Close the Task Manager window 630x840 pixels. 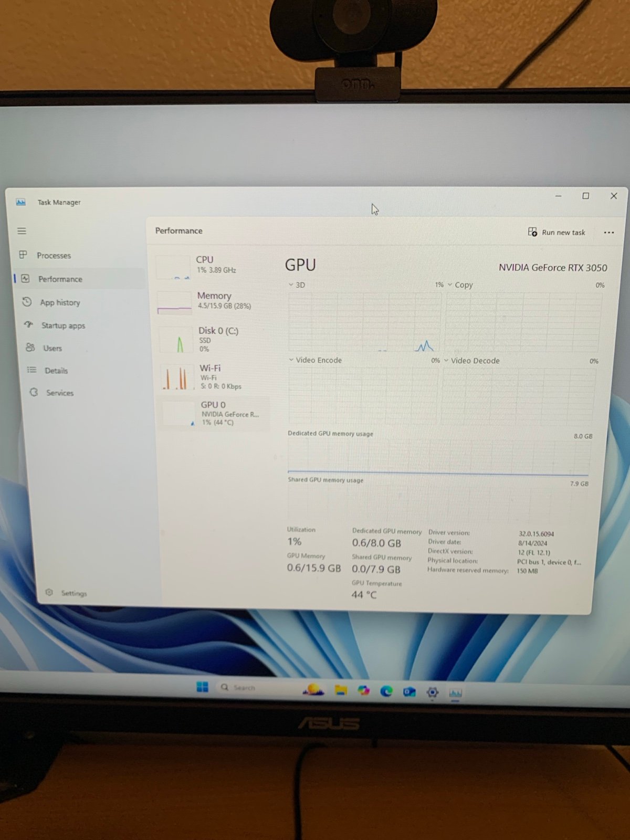click(x=614, y=196)
